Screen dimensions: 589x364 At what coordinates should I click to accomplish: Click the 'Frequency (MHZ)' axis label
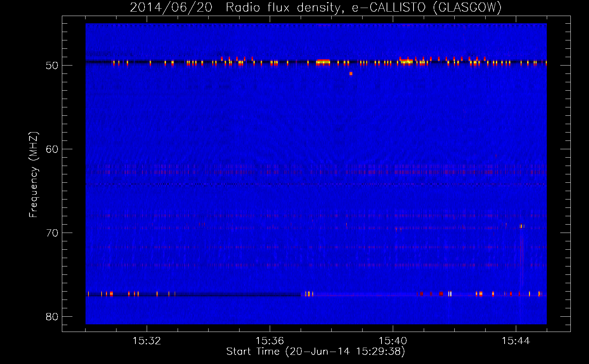pyautogui.click(x=33, y=174)
